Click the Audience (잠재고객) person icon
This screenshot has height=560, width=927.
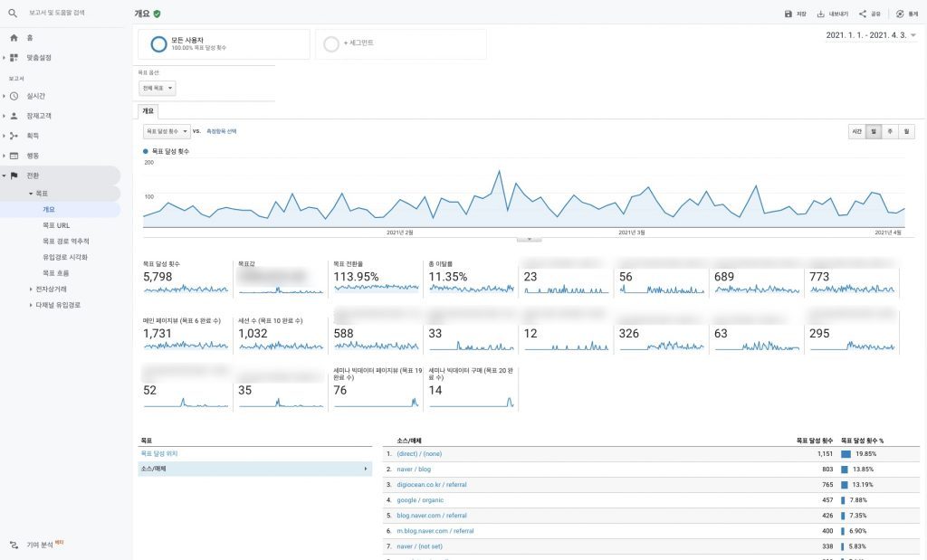point(14,116)
